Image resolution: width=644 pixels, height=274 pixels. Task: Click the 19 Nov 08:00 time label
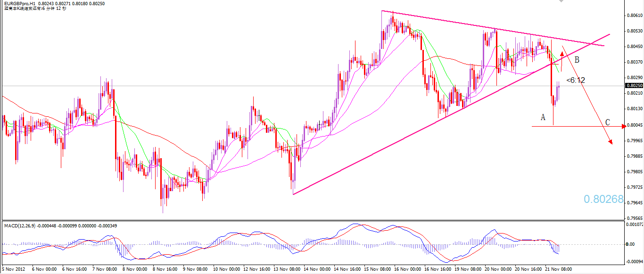pyautogui.click(x=468, y=270)
